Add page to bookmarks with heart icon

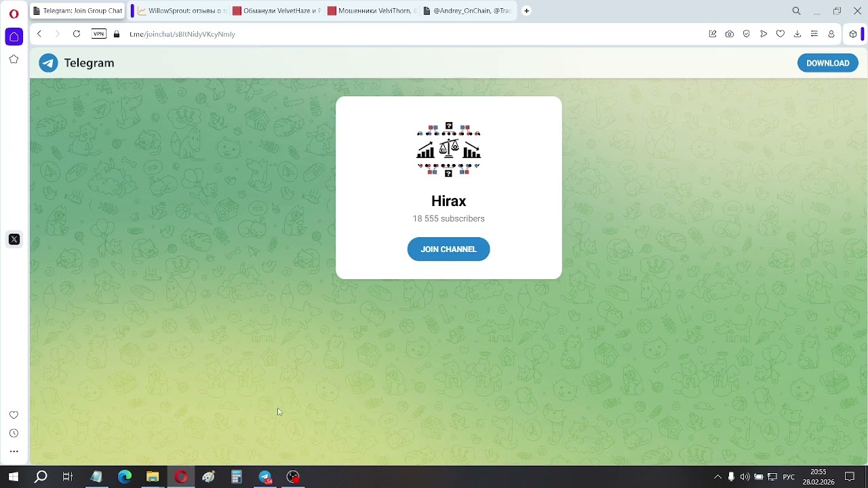781,34
